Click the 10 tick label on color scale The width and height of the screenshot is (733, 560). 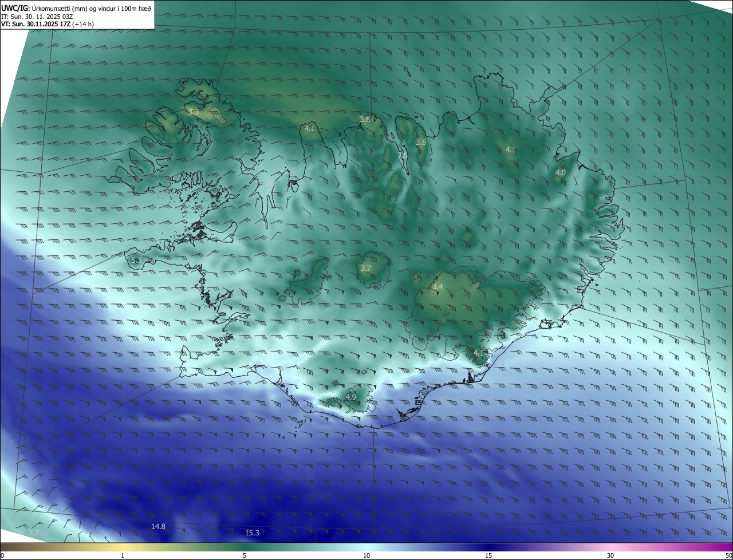(x=366, y=555)
